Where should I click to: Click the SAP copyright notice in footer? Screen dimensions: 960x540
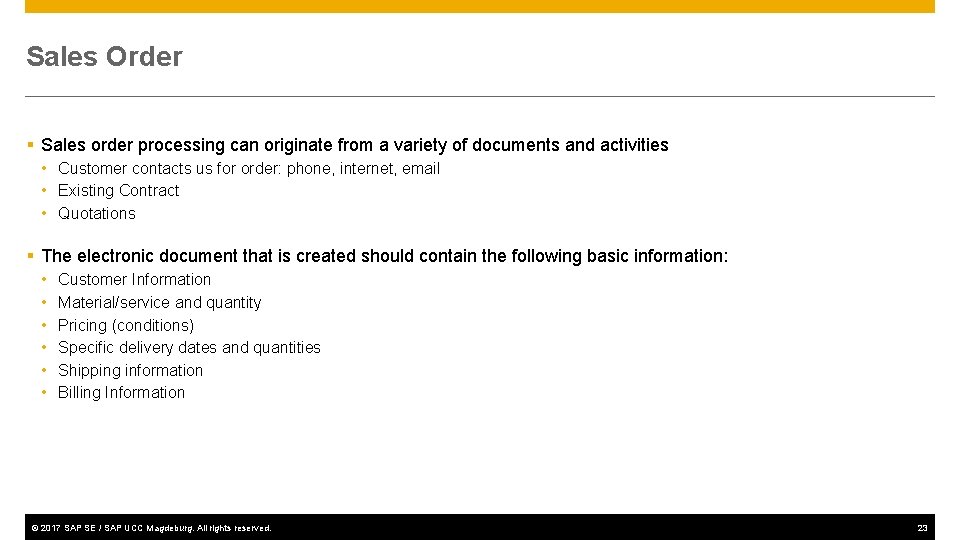pyautogui.click(x=151, y=528)
